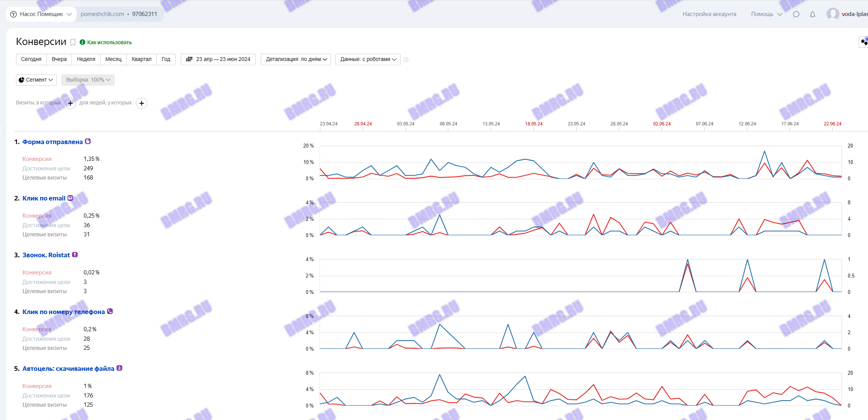Open the Как использовать link

pos(109,42)
